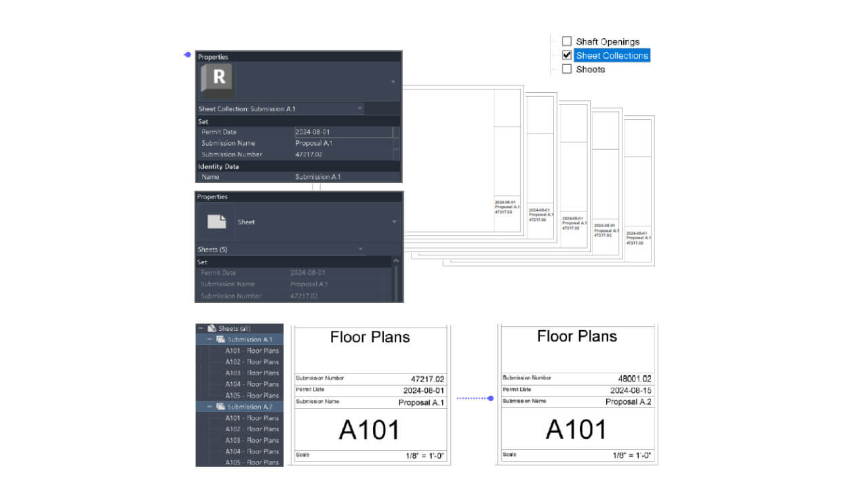
Task: Select the Submission A.2 tree label
Action: (x=250, y=407)
